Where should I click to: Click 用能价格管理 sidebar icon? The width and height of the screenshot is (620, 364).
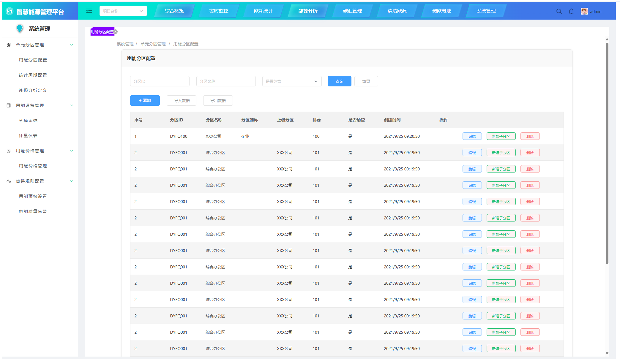(x=9, y=151)
